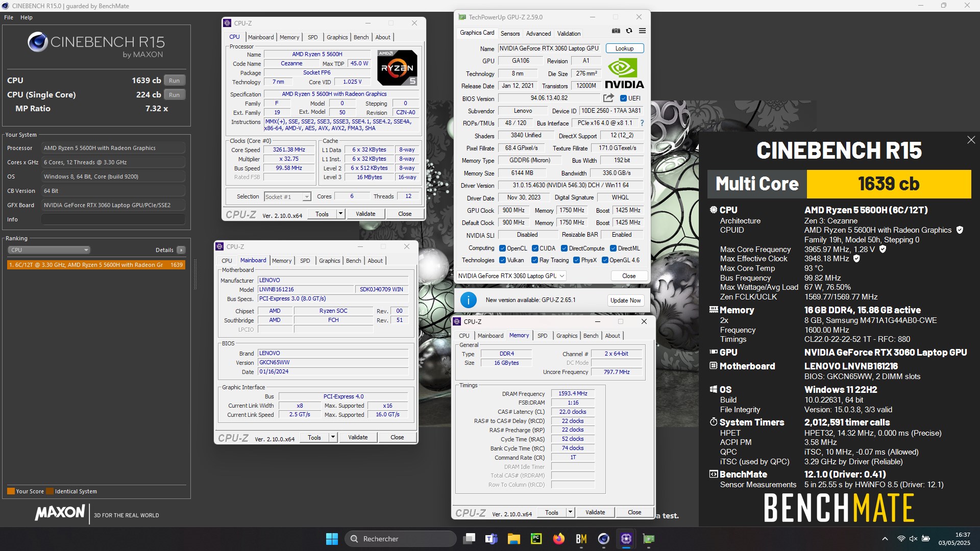Click the NVIDIA logo in GPU-Z
This screenshot has height=551, width=980.
pyautogui.click(x=624, y=73)
